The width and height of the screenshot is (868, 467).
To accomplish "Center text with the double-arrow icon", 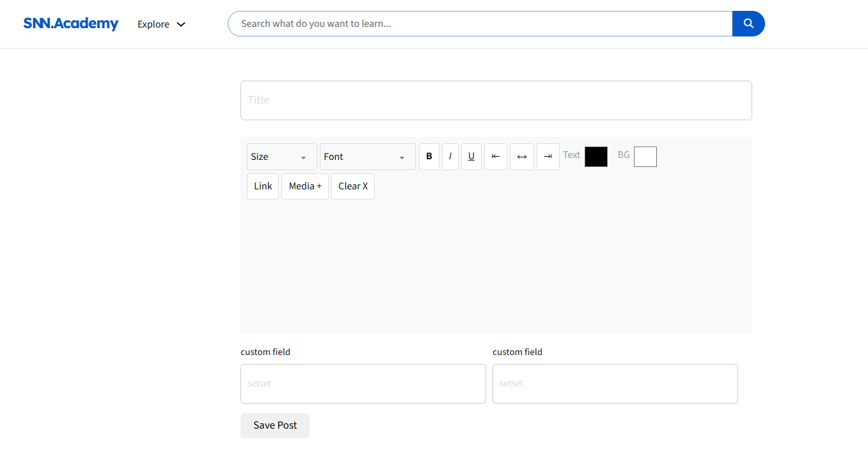I will (522, 157).
